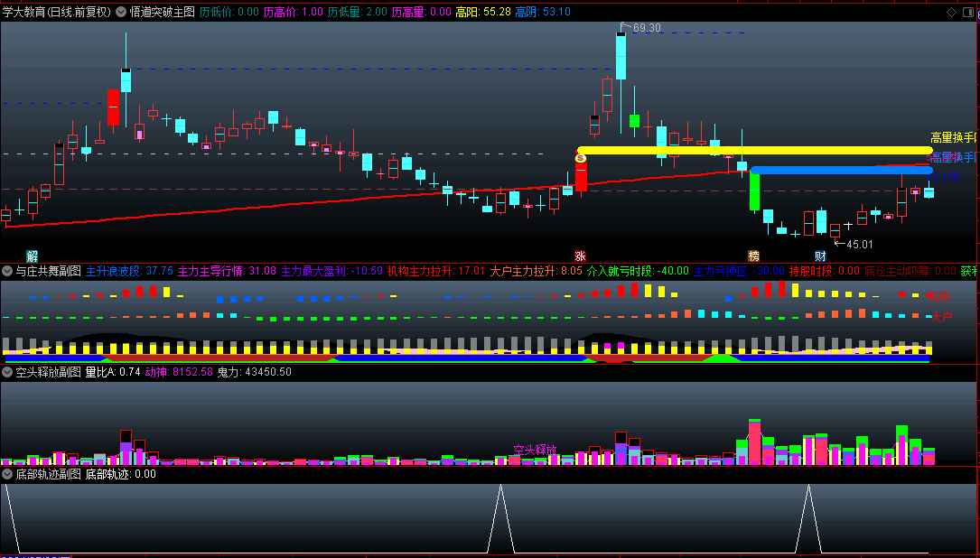This screenshot has width=980, height=558.
Task: Click the yellow 高量换手 label at right
Action: [x=955, y=137]
